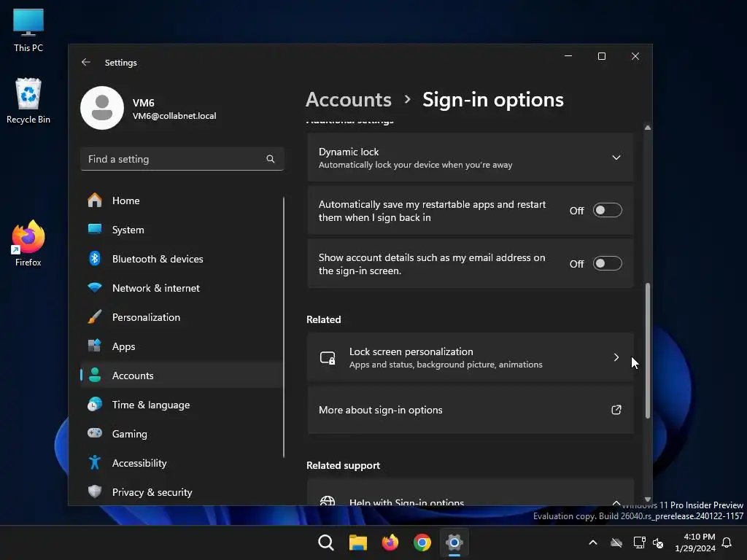The image size is (747, 560).
Task: Select Gaming in the sidebar
Action: tap(182, 433)
